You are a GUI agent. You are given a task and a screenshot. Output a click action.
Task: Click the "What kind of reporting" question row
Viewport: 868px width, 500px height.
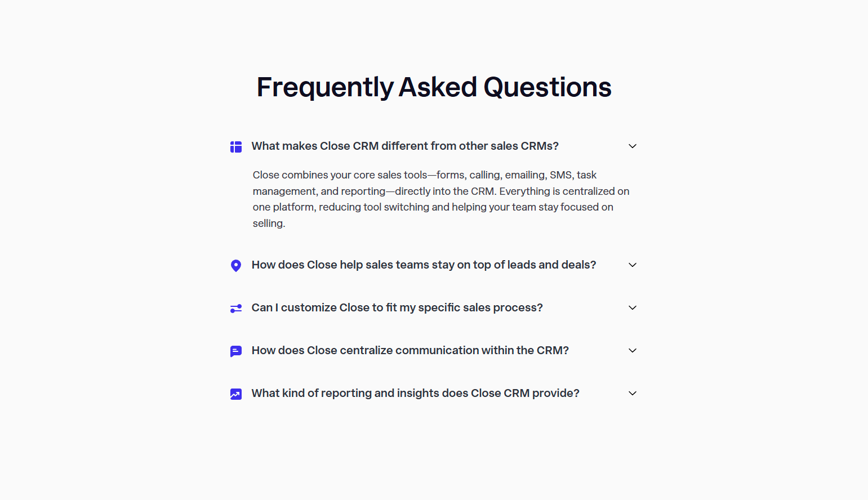click(415, 393)
